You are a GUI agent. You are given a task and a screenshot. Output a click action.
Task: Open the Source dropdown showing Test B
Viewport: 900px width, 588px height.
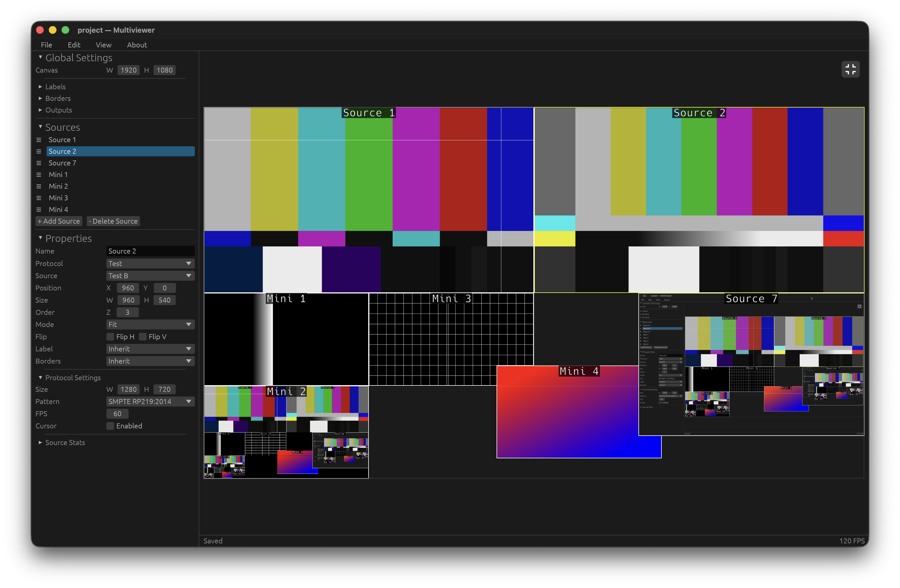tap(150, 276)
